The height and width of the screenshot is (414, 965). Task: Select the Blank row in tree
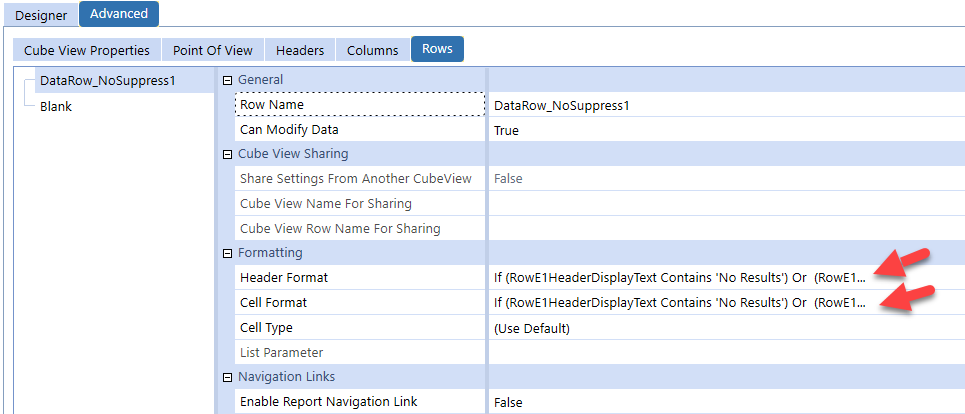click(x=56, y=106)
